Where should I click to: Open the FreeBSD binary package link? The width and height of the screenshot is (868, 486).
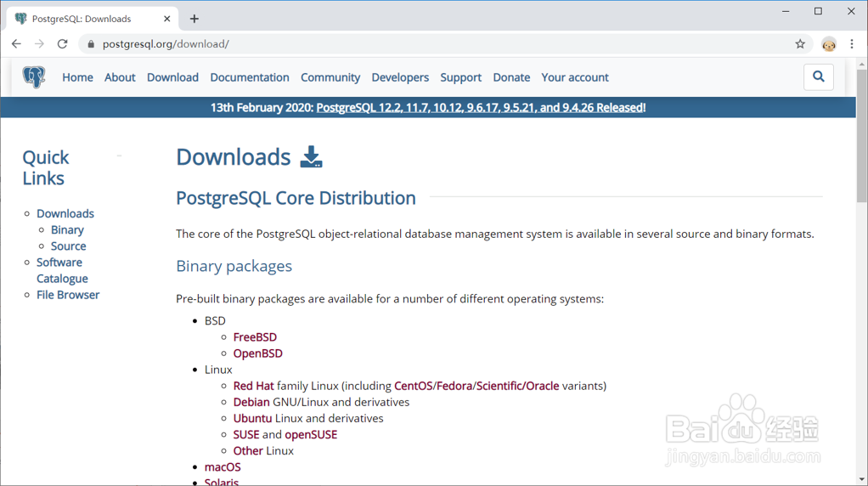click(255, 337)
